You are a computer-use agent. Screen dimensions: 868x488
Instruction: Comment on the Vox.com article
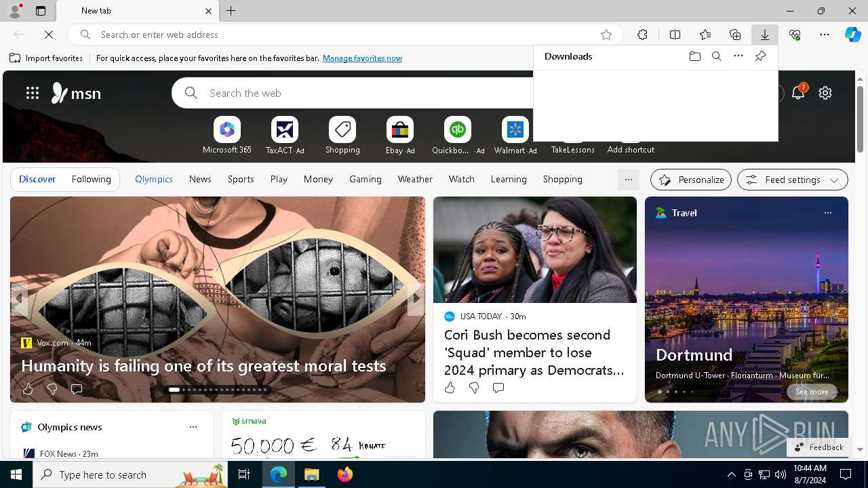[77, 389]
